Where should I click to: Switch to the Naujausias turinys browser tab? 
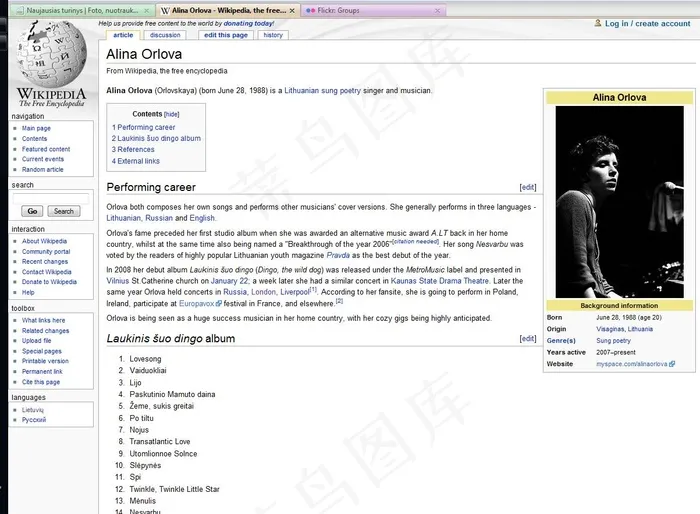coord(78,10)
